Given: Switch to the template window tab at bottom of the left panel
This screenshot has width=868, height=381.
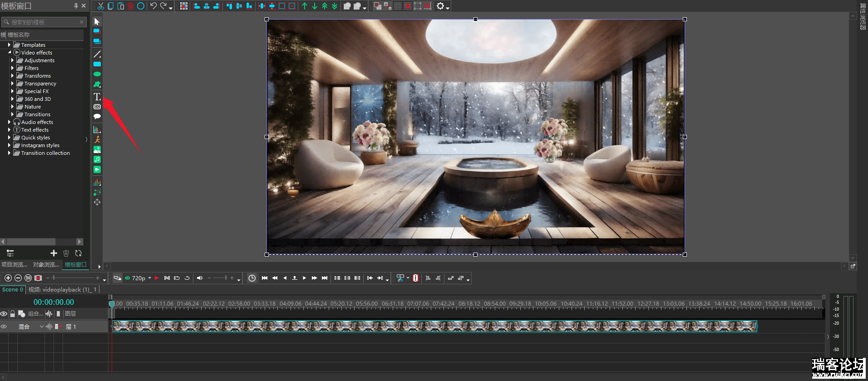Looking at the screenshot, I should point(75,265).
